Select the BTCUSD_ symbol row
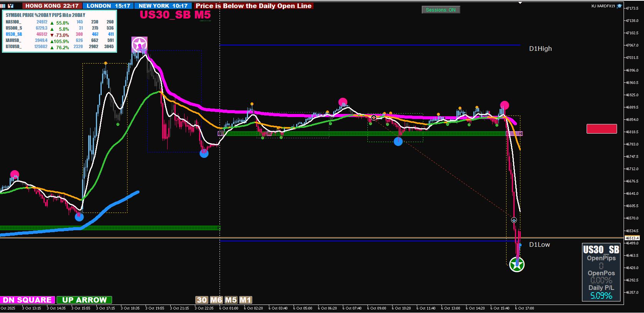Image resolution: width=644 pixels, height=313 pixels. (60, 47)
